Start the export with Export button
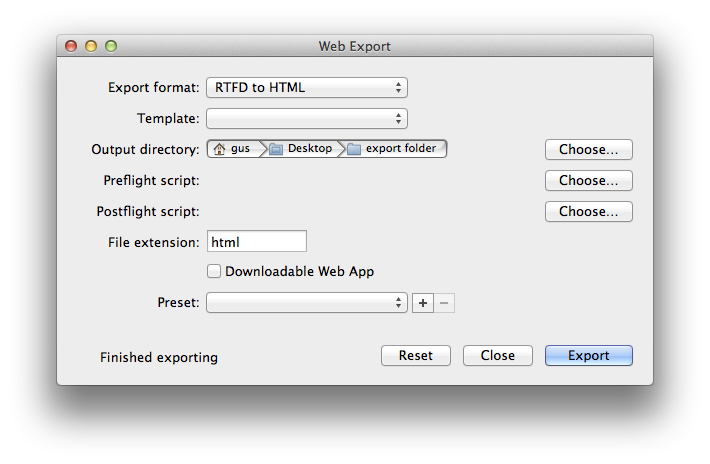 (588, 356)
